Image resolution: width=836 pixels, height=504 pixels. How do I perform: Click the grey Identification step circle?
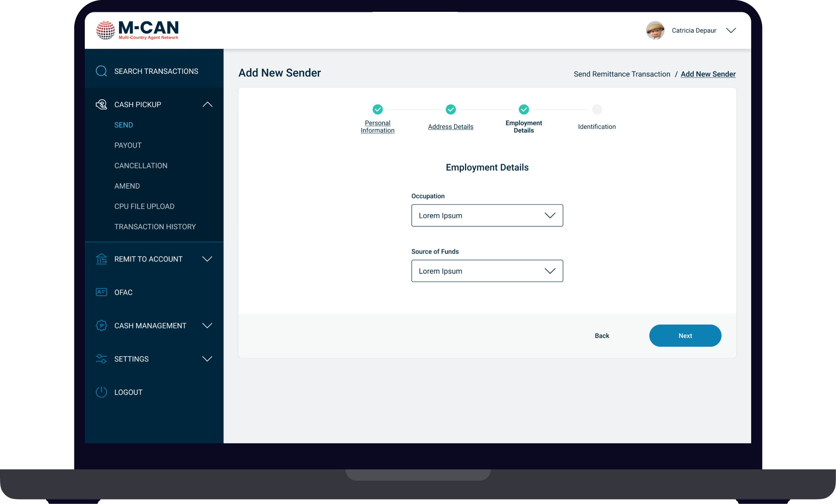(x=597, y=109)
